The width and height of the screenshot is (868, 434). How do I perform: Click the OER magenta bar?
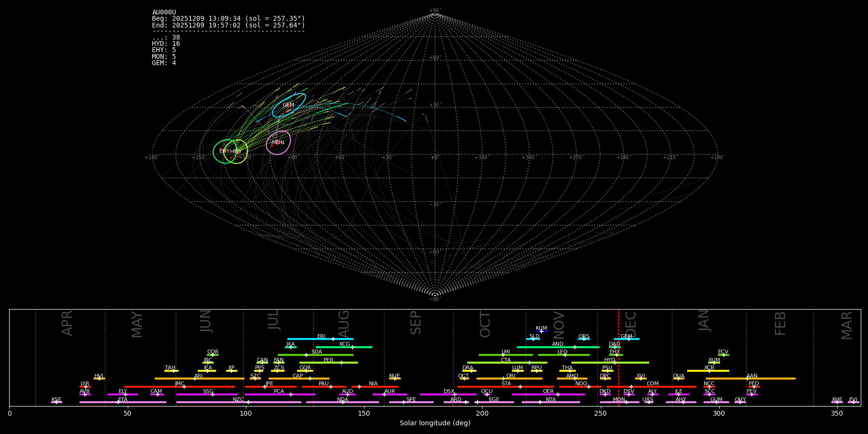548,394
